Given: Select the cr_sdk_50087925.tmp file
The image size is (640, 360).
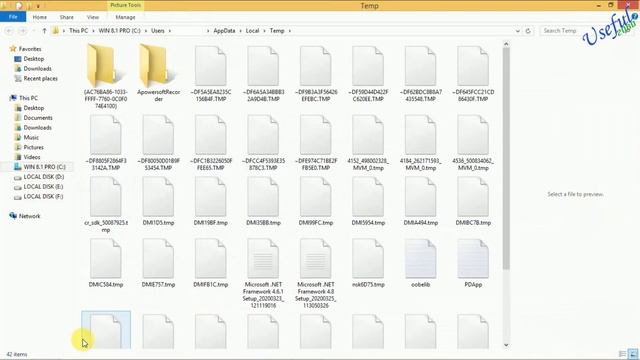Looking at the screenshot, I should pos(106,205).
